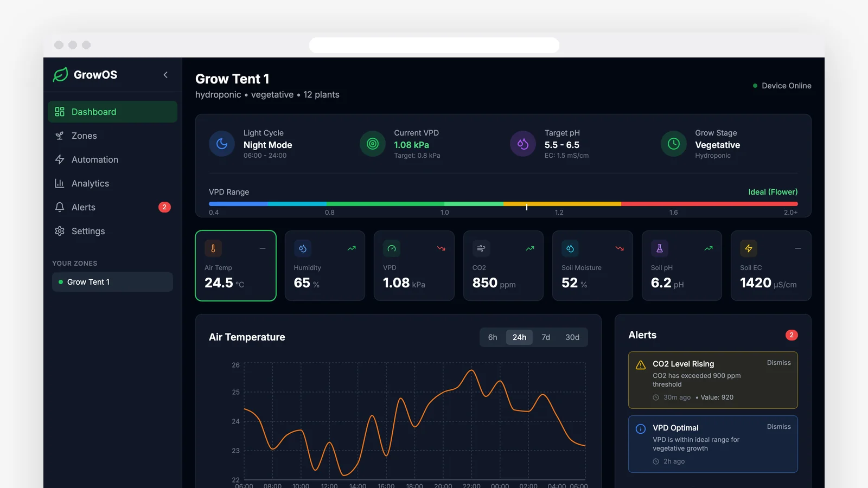
Task: Click the Ideal (Flower) label
Action: (773, 192)
